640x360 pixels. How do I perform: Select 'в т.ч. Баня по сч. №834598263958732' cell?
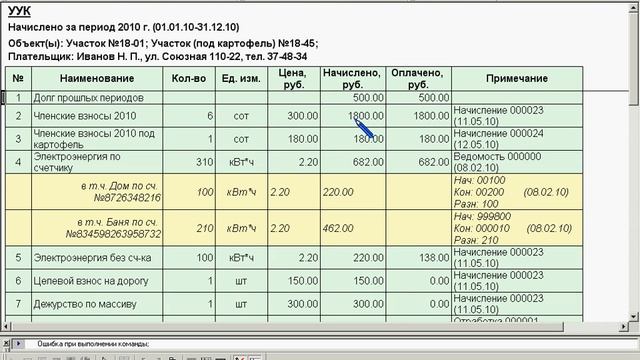point(97,228)
